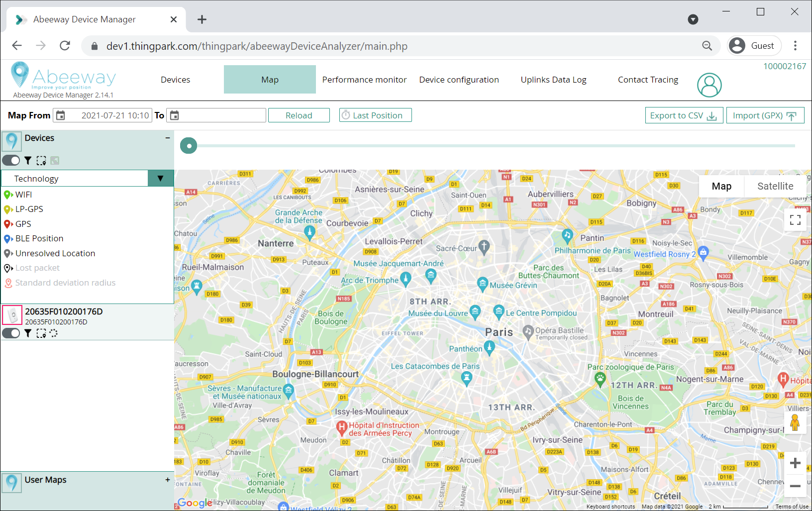Click the Reload button

click(x=299, y=115)
